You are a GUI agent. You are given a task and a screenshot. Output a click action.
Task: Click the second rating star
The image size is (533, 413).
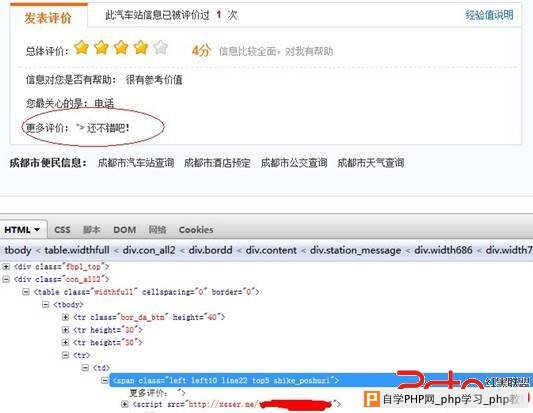coord(101,47)
